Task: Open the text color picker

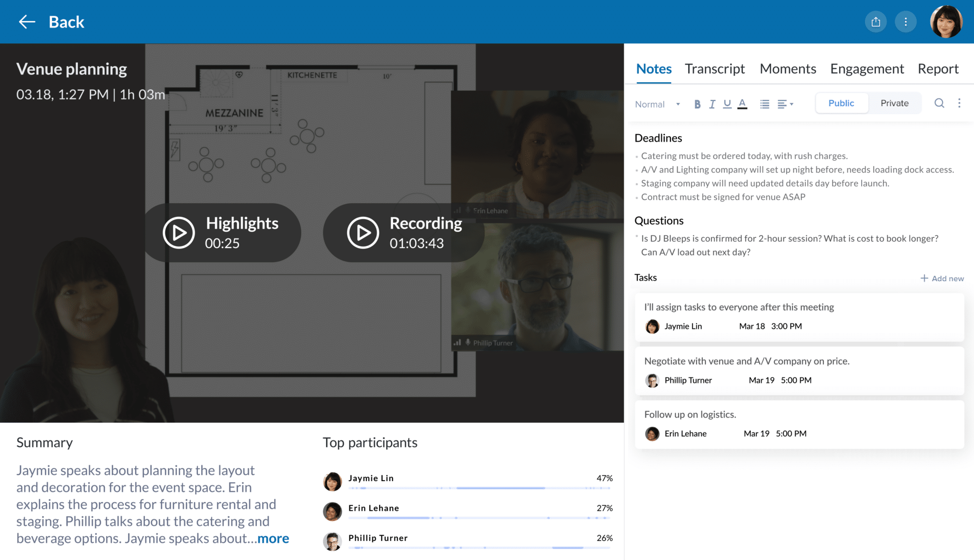Action: pos(742,104)
